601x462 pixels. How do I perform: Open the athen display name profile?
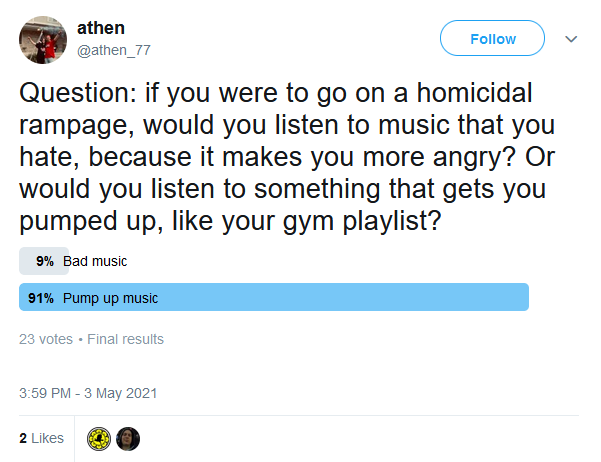point(101,28)
